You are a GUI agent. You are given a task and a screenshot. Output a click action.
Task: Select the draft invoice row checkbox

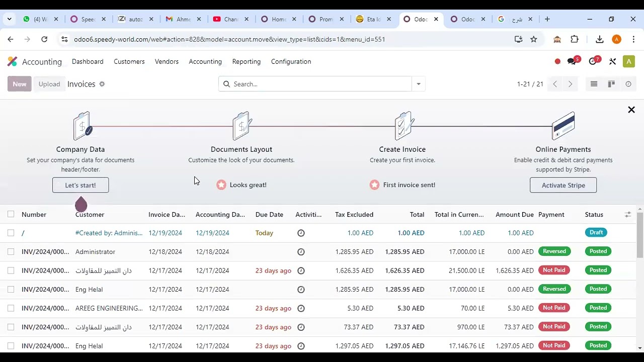point(11,233)
